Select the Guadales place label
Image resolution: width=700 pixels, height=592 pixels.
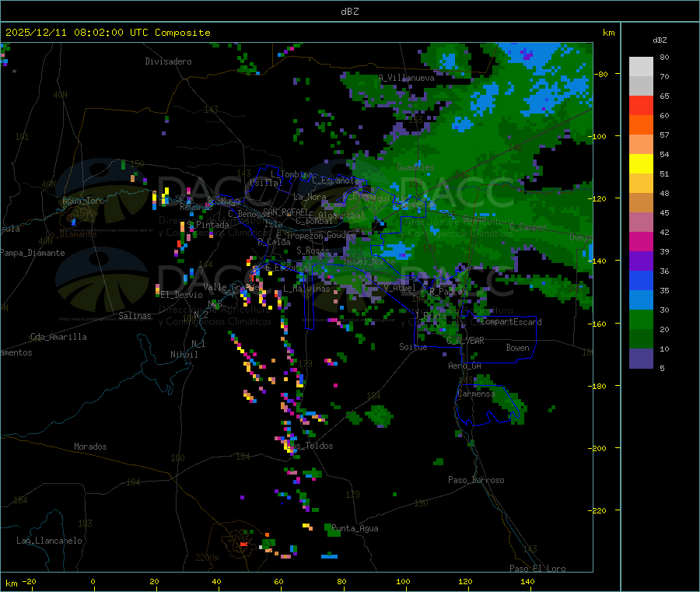(x=415, y=167)
